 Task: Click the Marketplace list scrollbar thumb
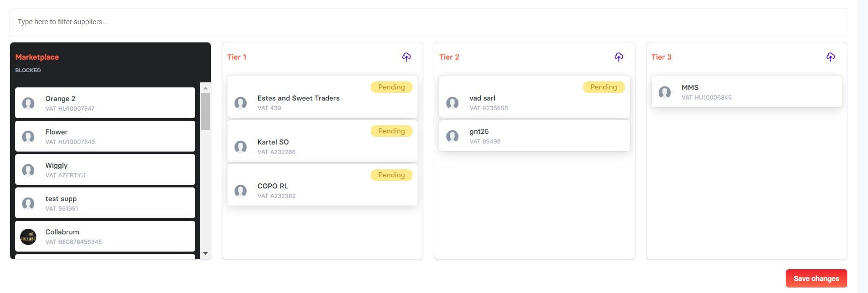[205, 111]
